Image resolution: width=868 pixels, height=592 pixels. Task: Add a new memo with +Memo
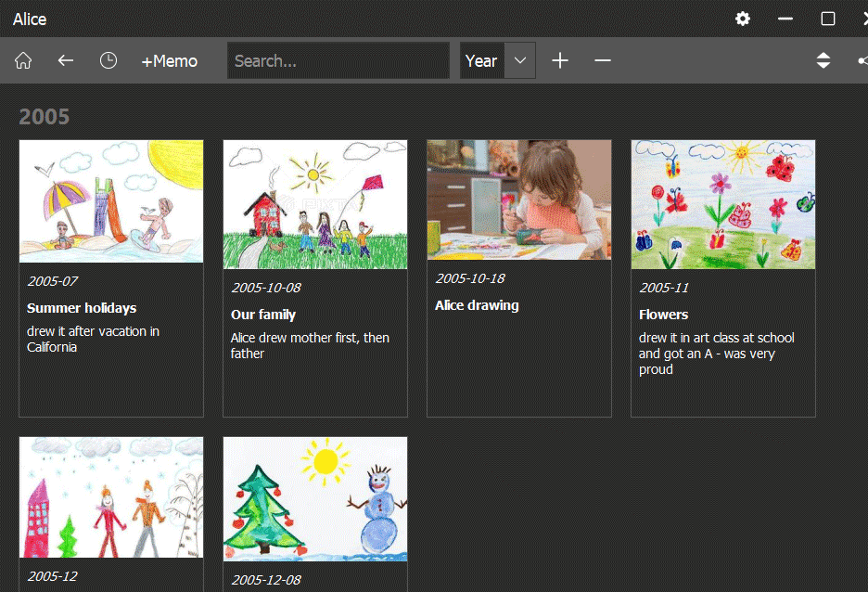(169, 60)
